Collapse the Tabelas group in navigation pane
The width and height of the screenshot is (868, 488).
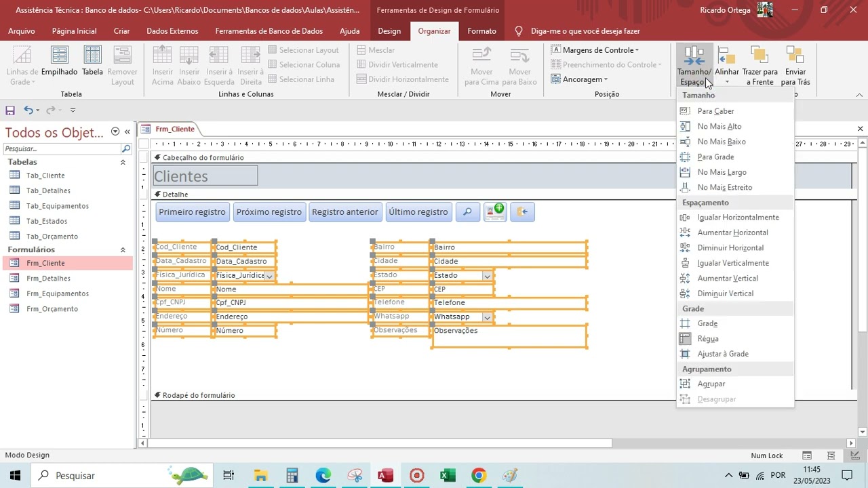coord(123,163)
